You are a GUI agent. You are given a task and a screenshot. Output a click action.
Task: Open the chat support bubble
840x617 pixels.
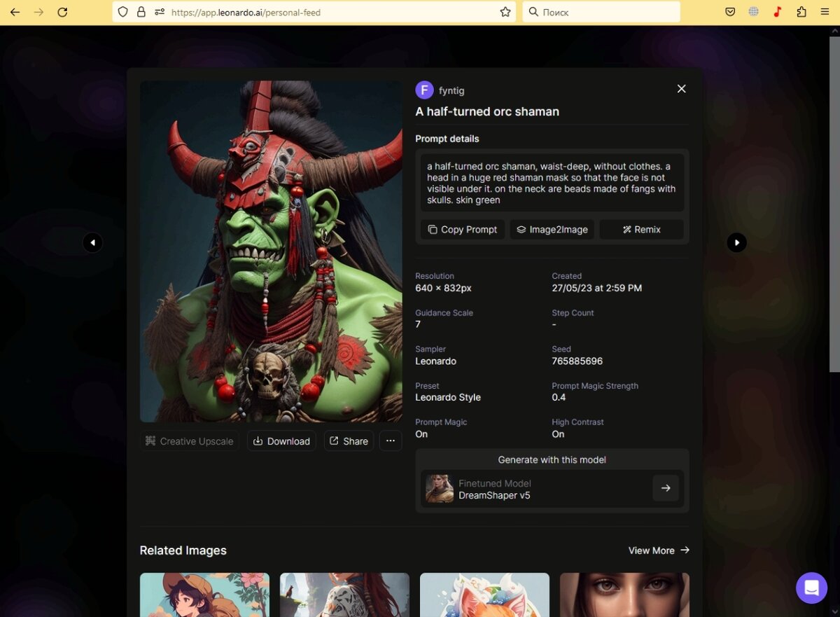[811, 588]
